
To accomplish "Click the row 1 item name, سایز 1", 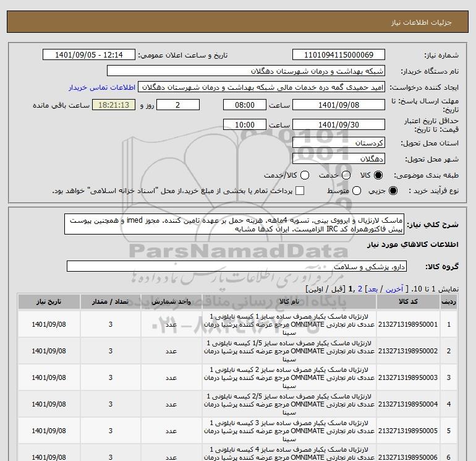I will (289, 324).
